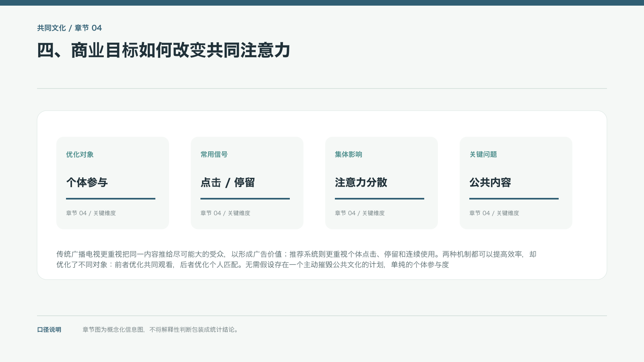Click the footer under '点击 / 停留' card
The image size is (644, 362).
coord(225,213)
